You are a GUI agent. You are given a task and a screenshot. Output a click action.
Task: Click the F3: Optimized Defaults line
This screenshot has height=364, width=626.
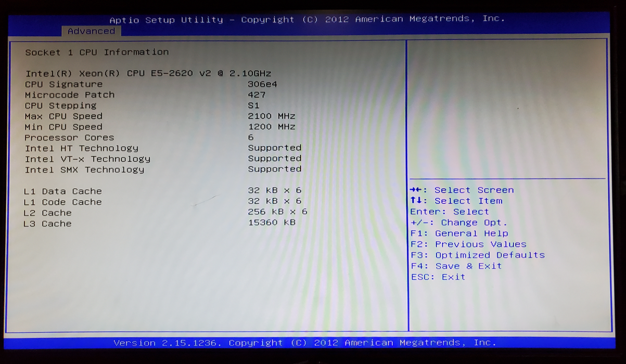(478, 255)
